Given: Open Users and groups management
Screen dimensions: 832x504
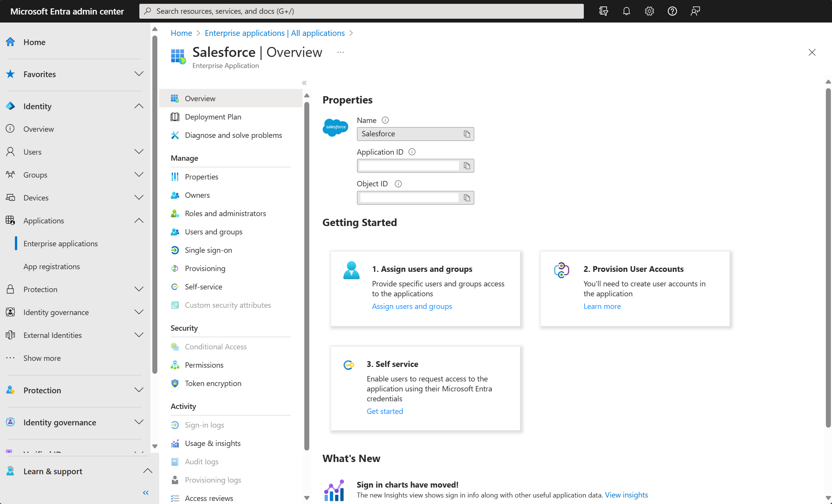Looking at the screenshot, I should pos(213,231).
